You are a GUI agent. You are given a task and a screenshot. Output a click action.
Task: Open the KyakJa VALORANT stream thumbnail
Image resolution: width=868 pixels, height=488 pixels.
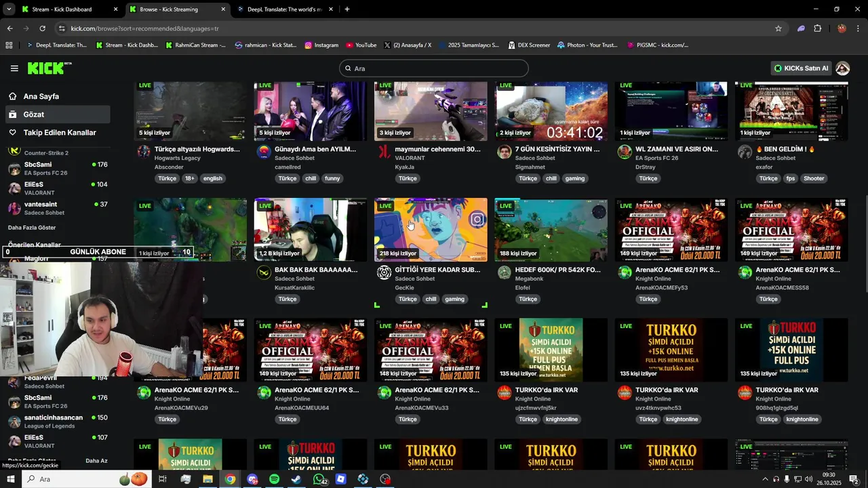click(x=431, y=111)
